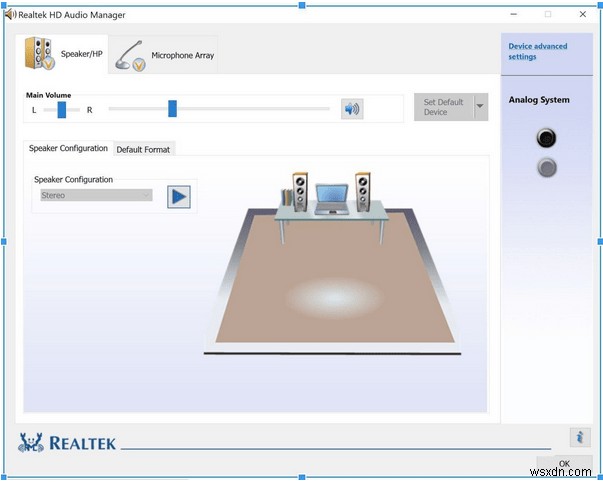Click the right speaker in room illustration
The image size is (603, 482).
363,192
